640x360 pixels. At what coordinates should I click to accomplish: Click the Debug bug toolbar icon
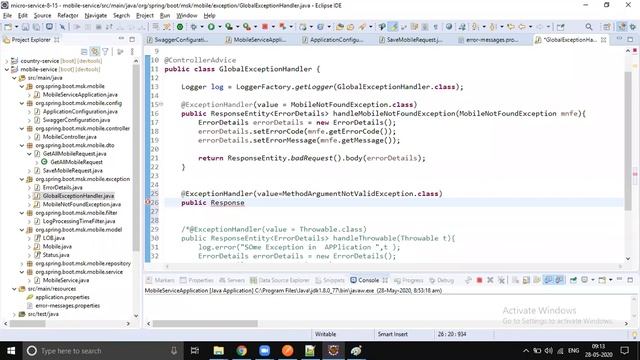(193, 27)
